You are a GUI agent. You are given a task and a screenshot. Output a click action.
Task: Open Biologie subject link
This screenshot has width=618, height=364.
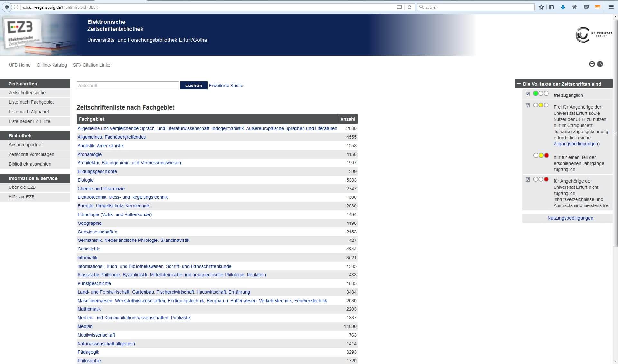click(x=86, y=180)
